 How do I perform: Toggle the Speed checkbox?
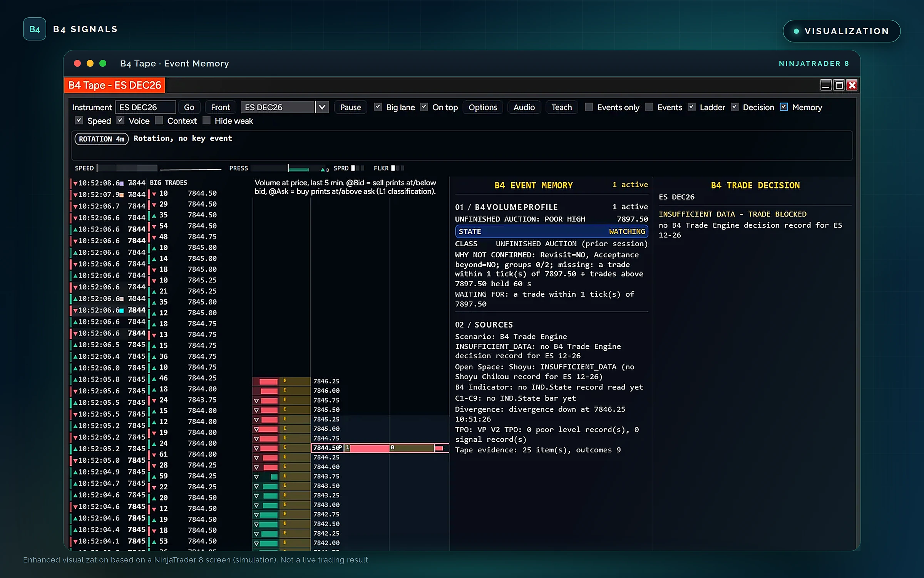click(79, 120)
